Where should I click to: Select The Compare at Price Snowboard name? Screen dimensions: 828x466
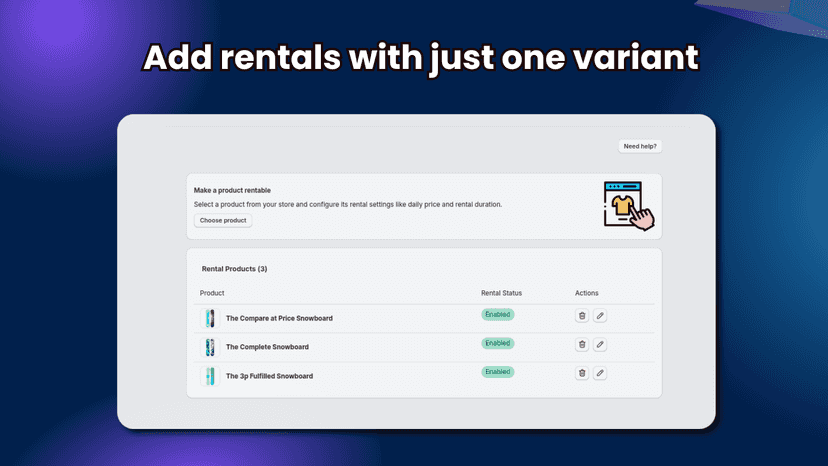[x=279, y=318]
